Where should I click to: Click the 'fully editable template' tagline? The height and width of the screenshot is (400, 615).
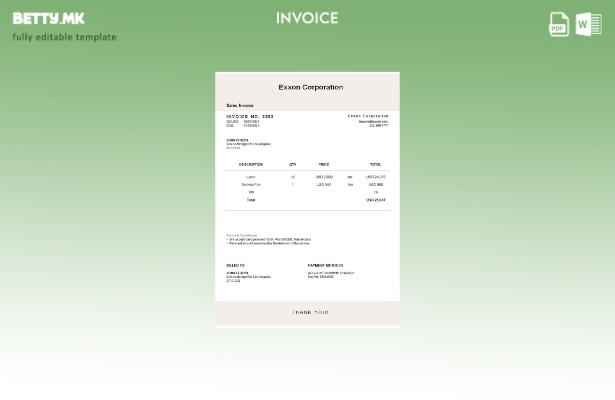pyautogui.click(x=64, y=37)
